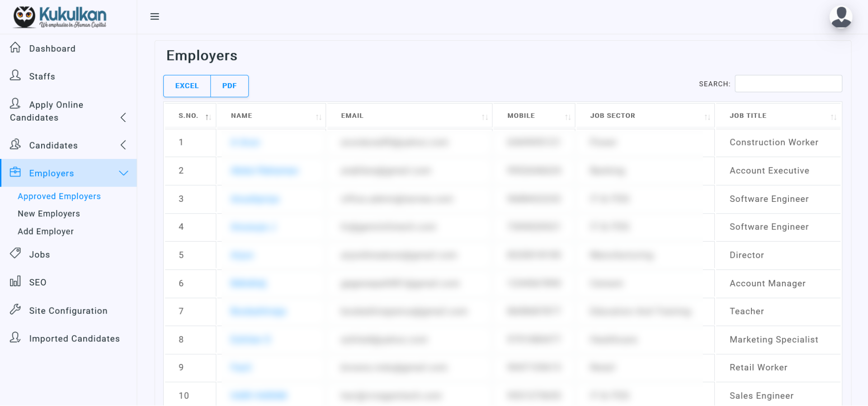Click the Staffs person icon
The image size is (868, 406).
[15, 75]
